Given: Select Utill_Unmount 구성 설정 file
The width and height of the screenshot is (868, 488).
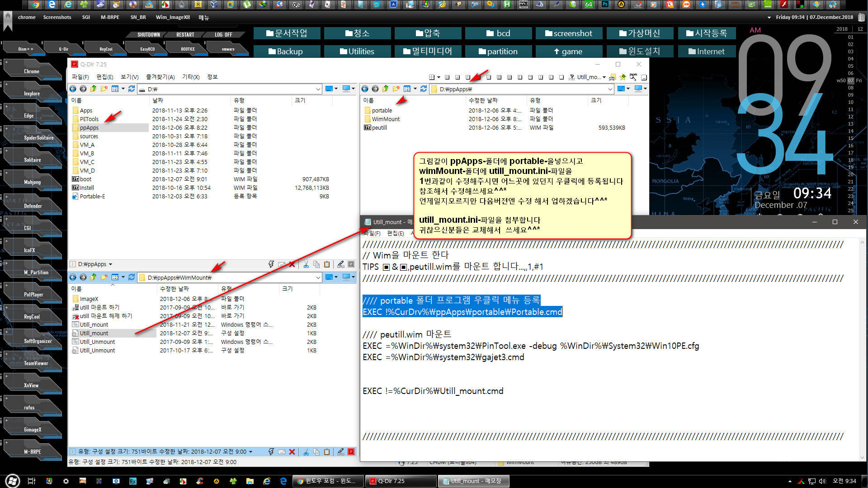Looking at the screenshot, I should pyautogui.click(x=97, y=351).
